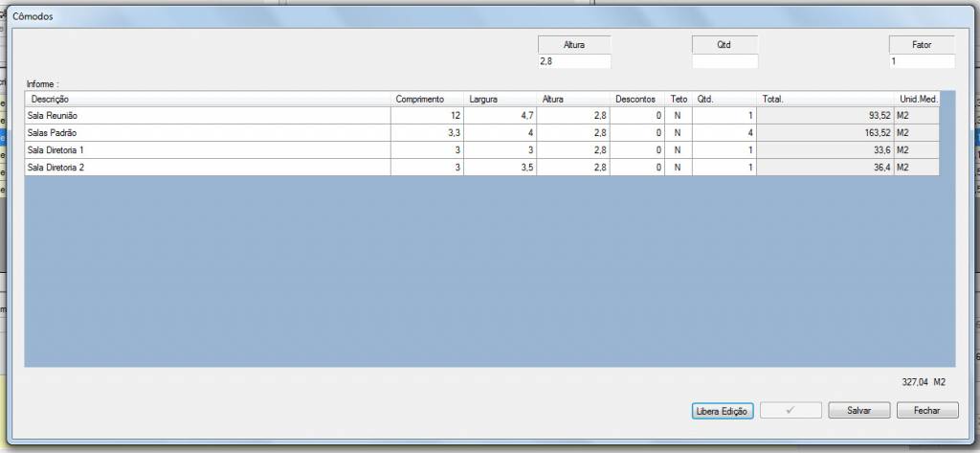Click Altura cell of Sala Diretoria 2 row

click(572, 167)
